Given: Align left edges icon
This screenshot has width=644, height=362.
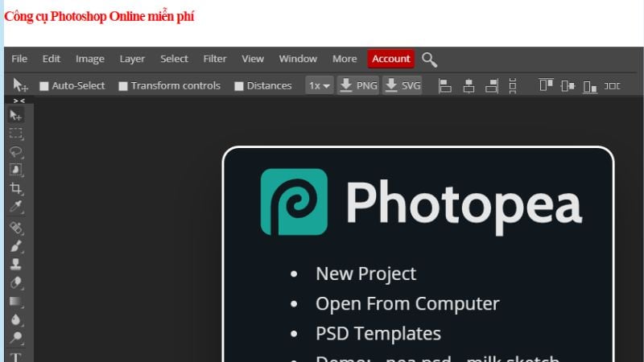Looking at the screenshot, I should point(445,86).
